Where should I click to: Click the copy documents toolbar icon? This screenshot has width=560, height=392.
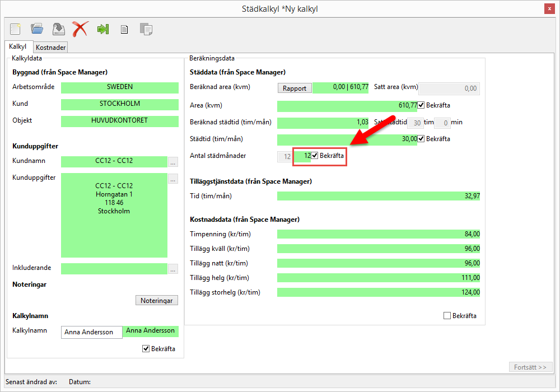click(146, 29)
